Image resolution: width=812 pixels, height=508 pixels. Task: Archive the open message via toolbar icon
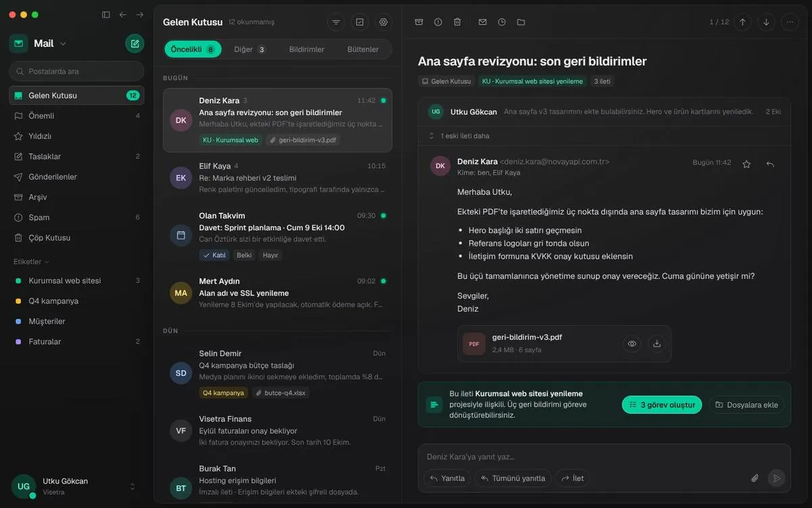click(419, 22)
